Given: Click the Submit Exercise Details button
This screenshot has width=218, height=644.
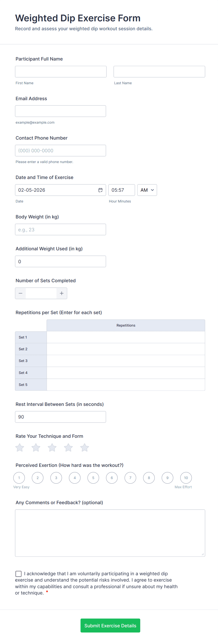Looking at the screenshot, I should pyautogui.click(x=110, y=625).
